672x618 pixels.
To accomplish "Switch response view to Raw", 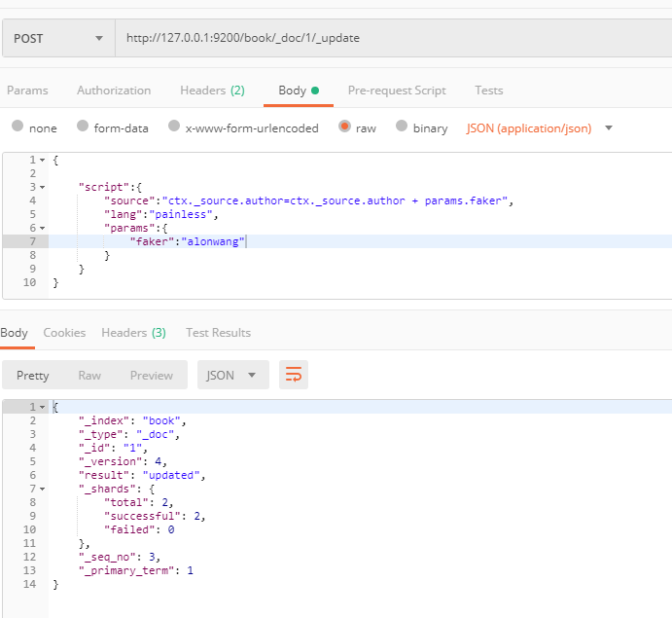I will (x=89, y=376).
